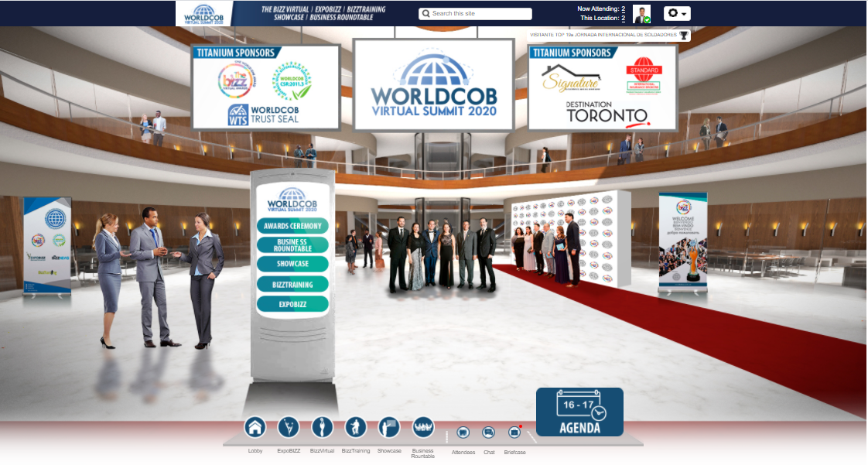Click the left roll-up banner with the globe
868x465 pixels.
coord(47,245)
